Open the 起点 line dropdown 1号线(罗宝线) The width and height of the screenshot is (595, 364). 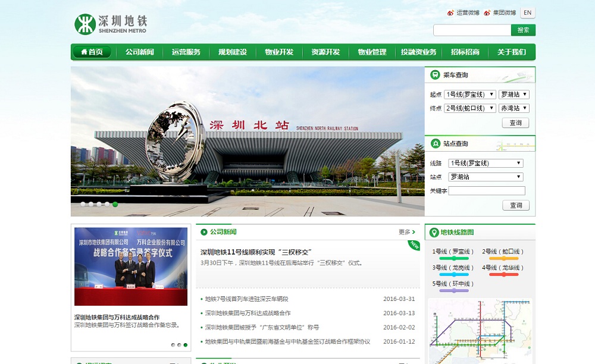(x=470, y=95)
